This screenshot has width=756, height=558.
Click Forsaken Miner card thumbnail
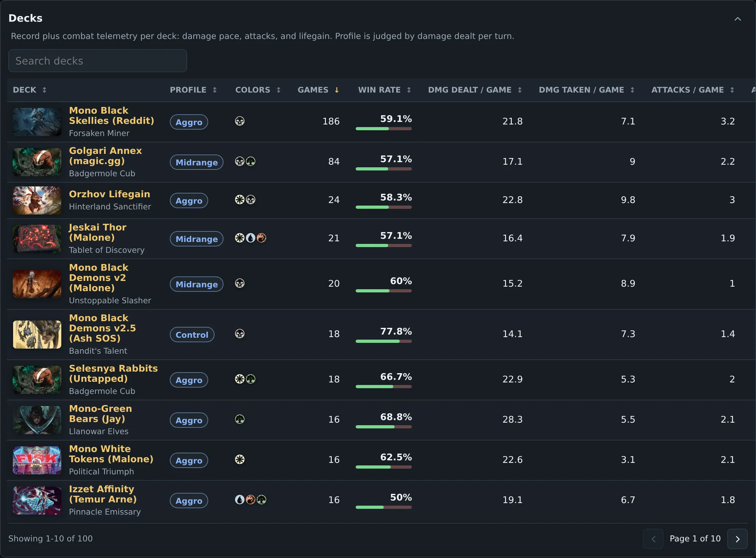(37, 122)
